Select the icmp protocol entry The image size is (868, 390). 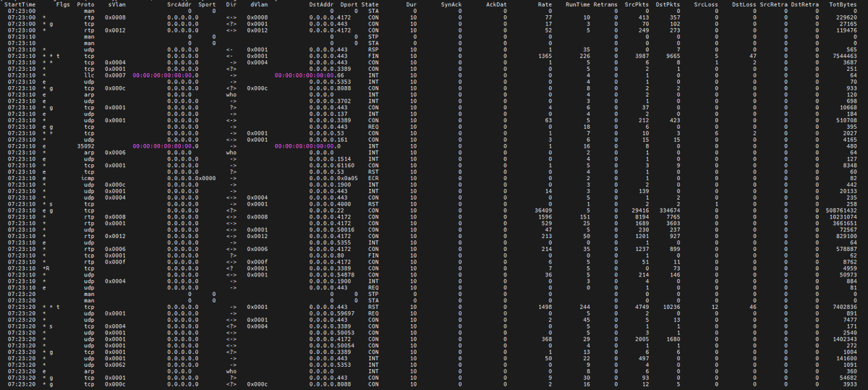(x=89, y=177)
